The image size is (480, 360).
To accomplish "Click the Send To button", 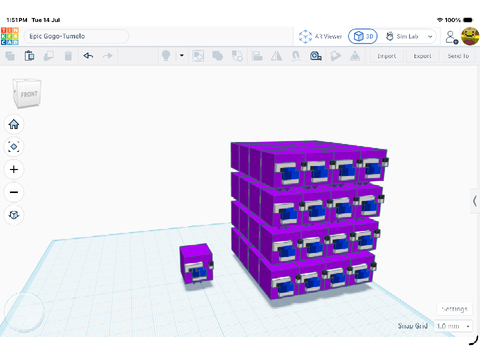I will [x=458, y=56].
